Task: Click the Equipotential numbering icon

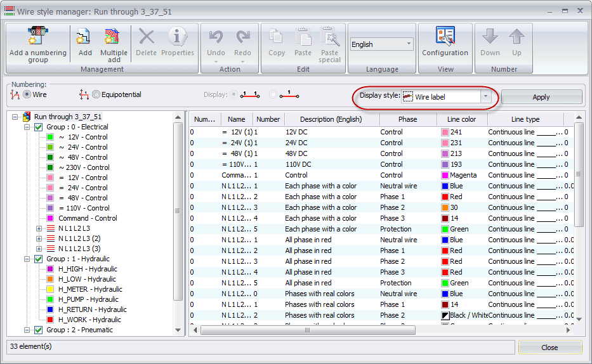Action: 84,94
